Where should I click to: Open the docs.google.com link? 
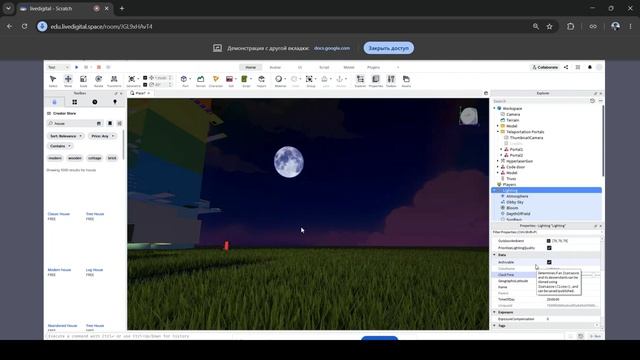(332, 48)
